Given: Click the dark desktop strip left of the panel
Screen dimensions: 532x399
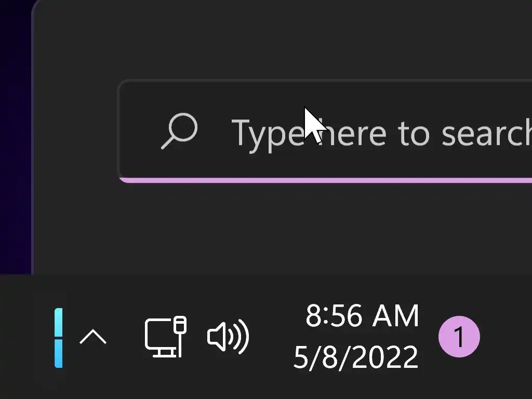Looking at the screenshot, I should (15, 156).
